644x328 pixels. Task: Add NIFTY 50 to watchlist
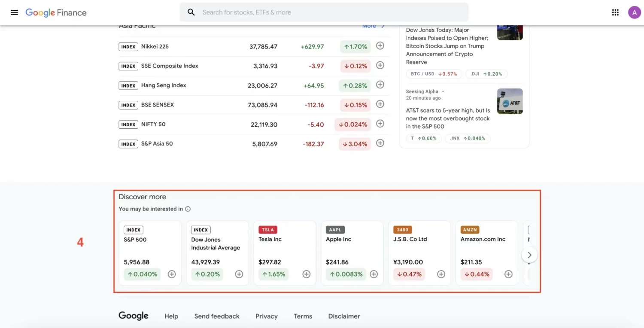pyautogui.click(x=380, y=124)
